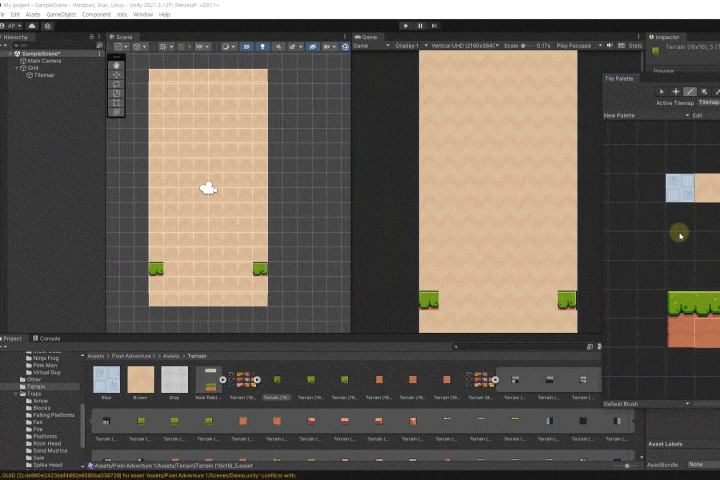Image resolution: width=720 pixels, height=480 pixels.
Task: Toggle scene audio in Scene toolbar
Action: point(278,46)
